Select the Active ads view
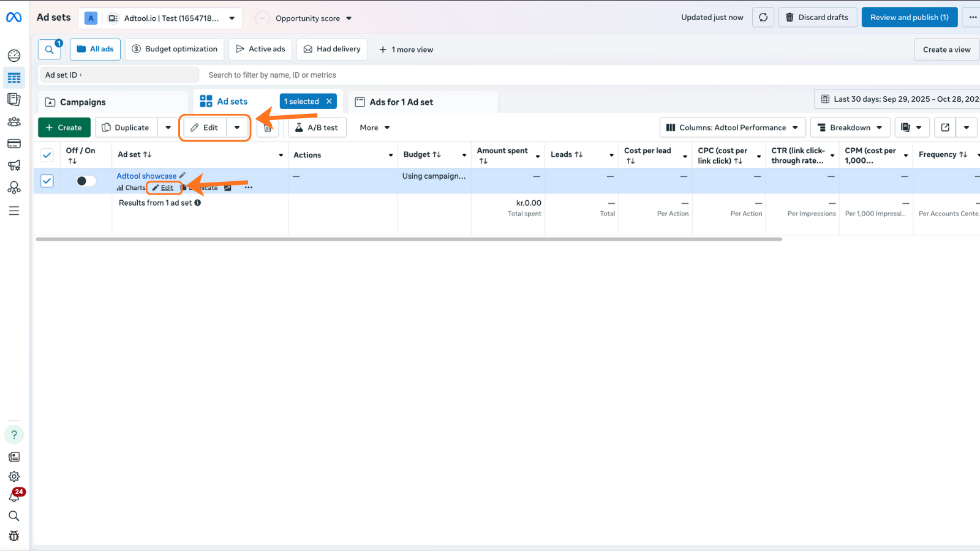The image size is (980, 551). click(260, 49)
